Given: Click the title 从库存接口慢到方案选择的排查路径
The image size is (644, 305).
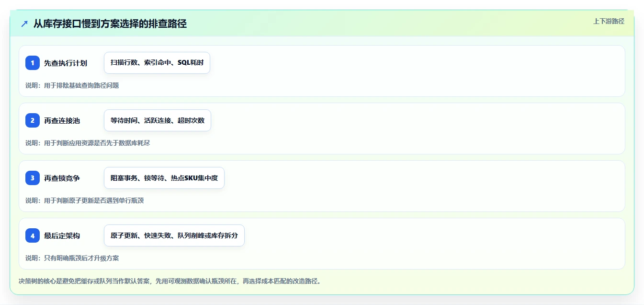Looking at the screenshot, I should coord(110,23).
